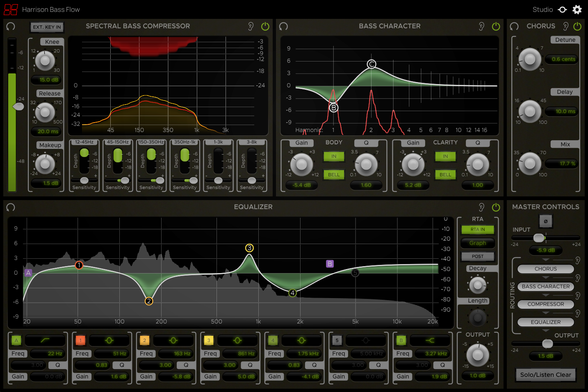Click the Makeup knob

point(45,164)
